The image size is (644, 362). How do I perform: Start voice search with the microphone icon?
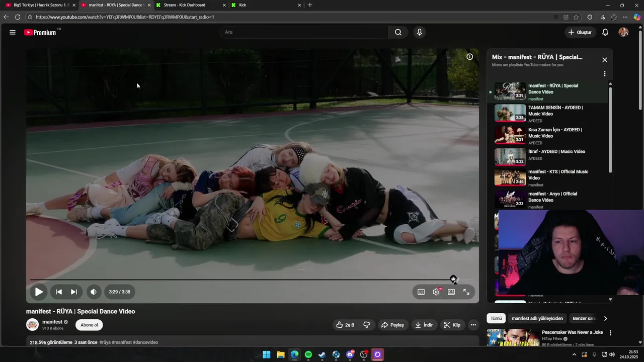click(x=419, y=32)
